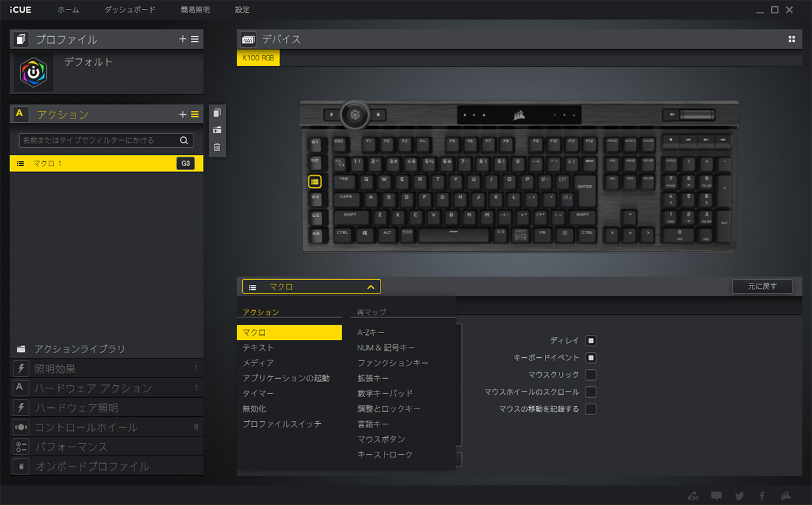Expand the オンボードプロファイル section
The height and width of the screenshot is (505, 812).
(x=107, y=467)
